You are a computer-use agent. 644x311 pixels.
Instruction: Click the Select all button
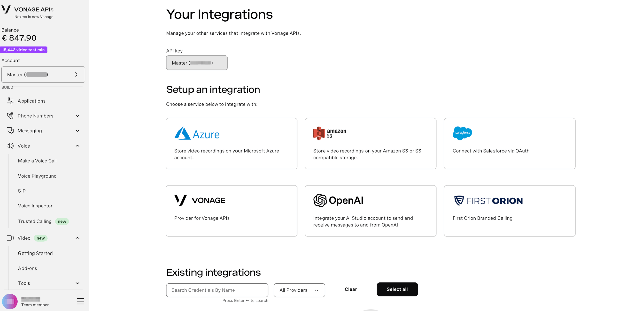[x=397, y=289]
